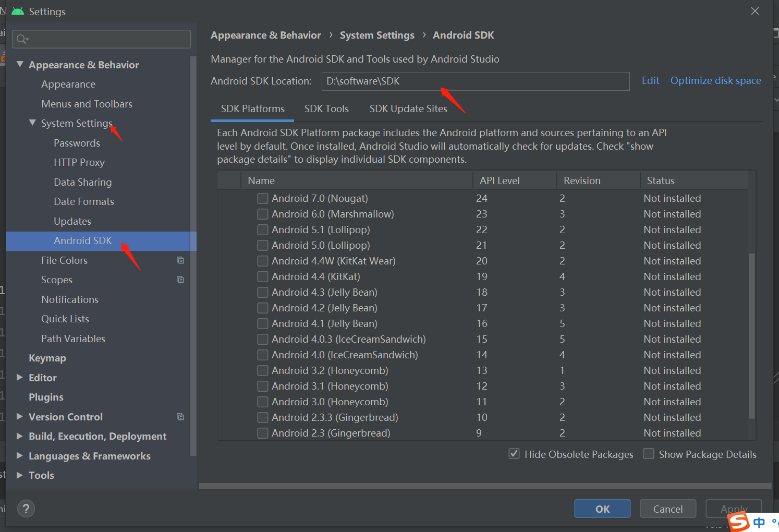Open Date Formats settings
779x532 pixels.
(x=83, y=201)
